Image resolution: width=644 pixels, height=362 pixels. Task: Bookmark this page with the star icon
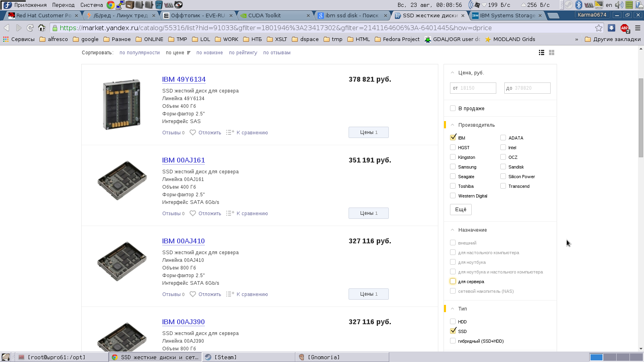599,28
